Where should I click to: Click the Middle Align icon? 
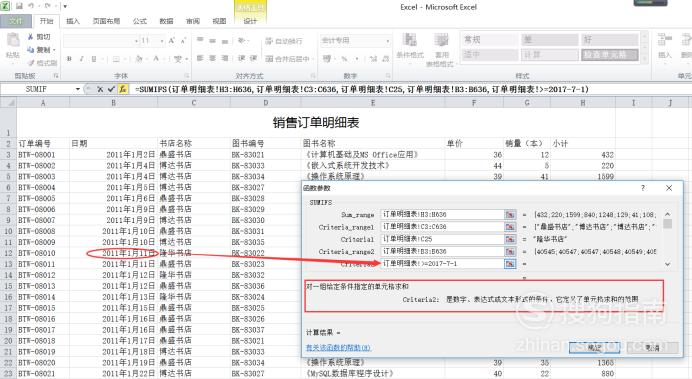212,41
